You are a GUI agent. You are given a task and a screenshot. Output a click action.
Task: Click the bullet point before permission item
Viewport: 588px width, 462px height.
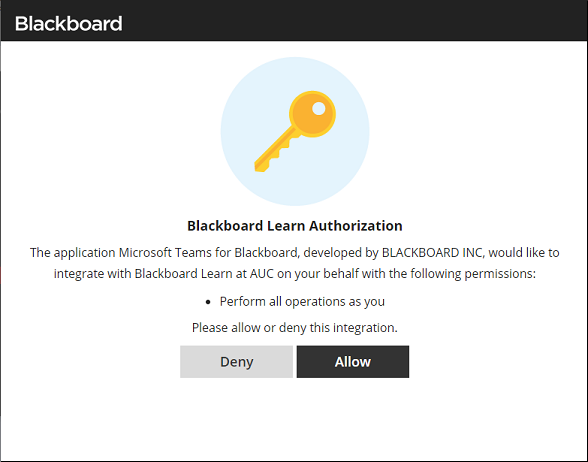208,302
